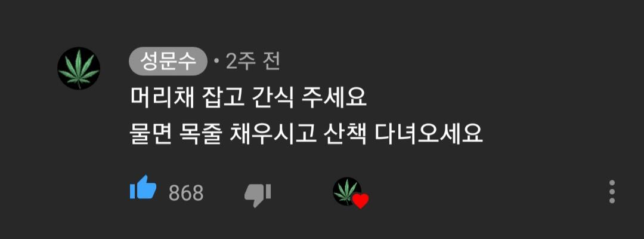
Task: Open the 성문수 channel name badge
Action: [168, 62]
